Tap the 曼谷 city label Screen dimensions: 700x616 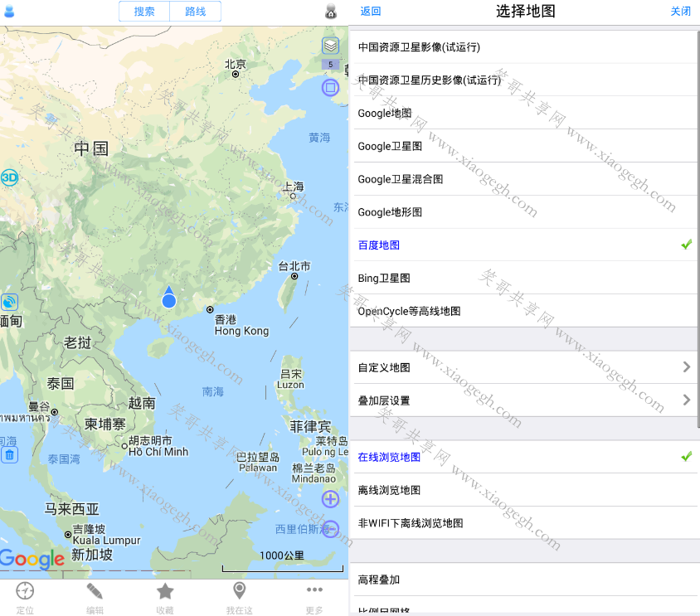(x=39, y=406)
